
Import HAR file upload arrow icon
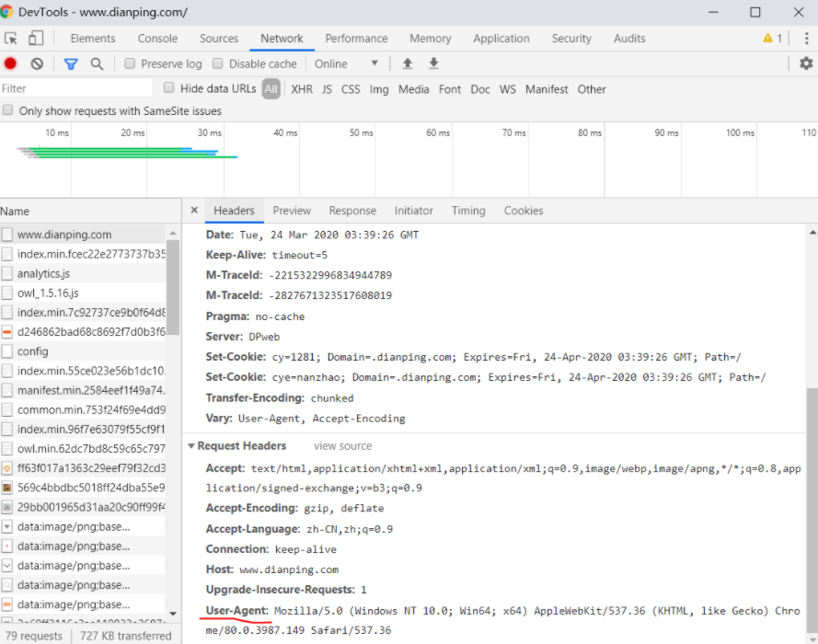408,63
